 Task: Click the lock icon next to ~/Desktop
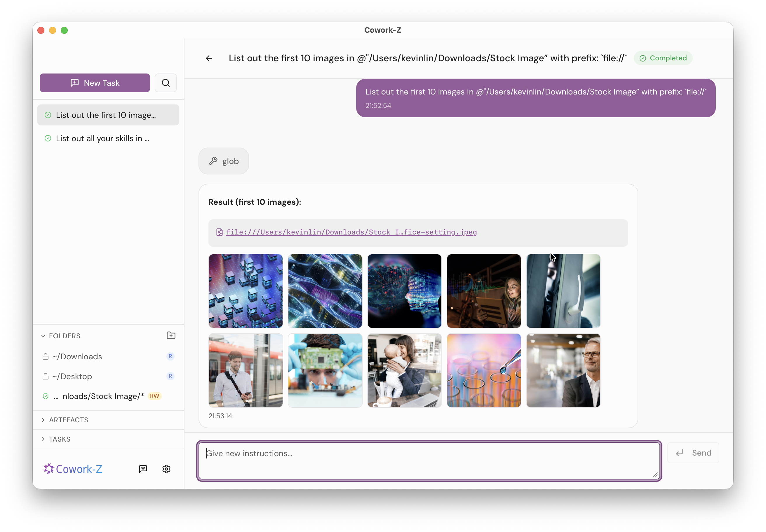coord(45,376)
